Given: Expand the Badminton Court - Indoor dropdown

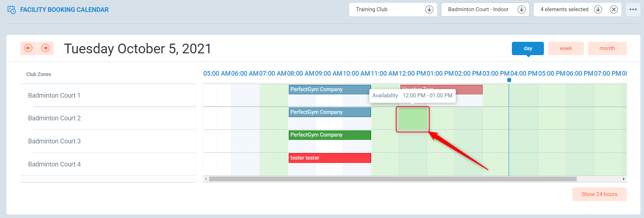Looking at the screenshot, I should (521, 9).
